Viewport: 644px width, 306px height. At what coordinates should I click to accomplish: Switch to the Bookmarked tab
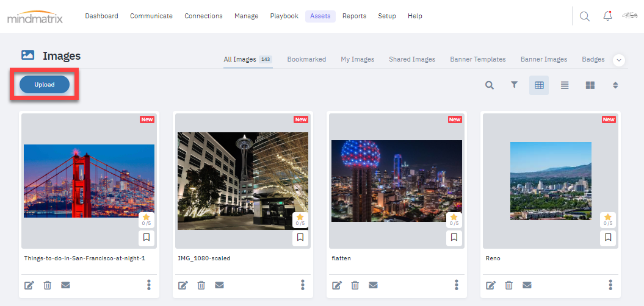coord(306,60)
